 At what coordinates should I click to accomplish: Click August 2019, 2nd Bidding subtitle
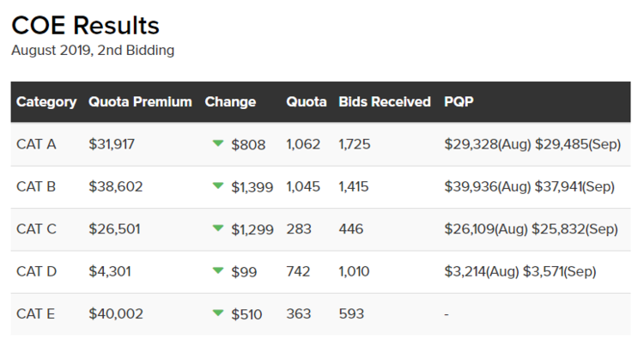click(x=93, y=51)
